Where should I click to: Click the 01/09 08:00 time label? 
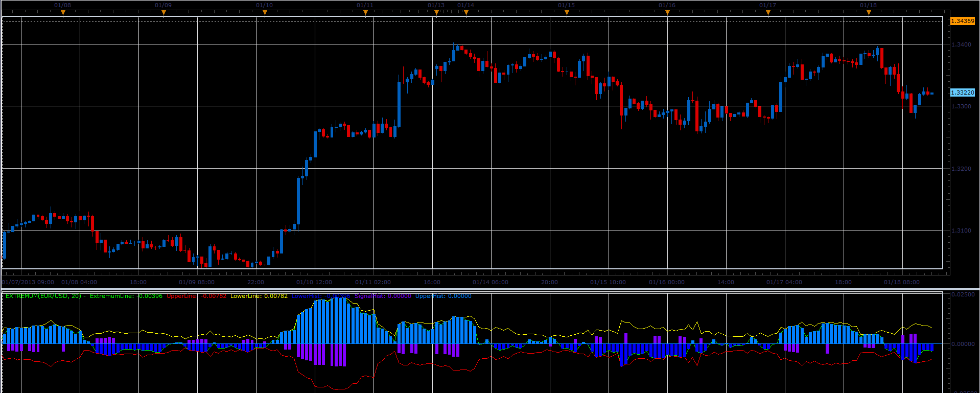pyautogui.click(x=197, y=282)
